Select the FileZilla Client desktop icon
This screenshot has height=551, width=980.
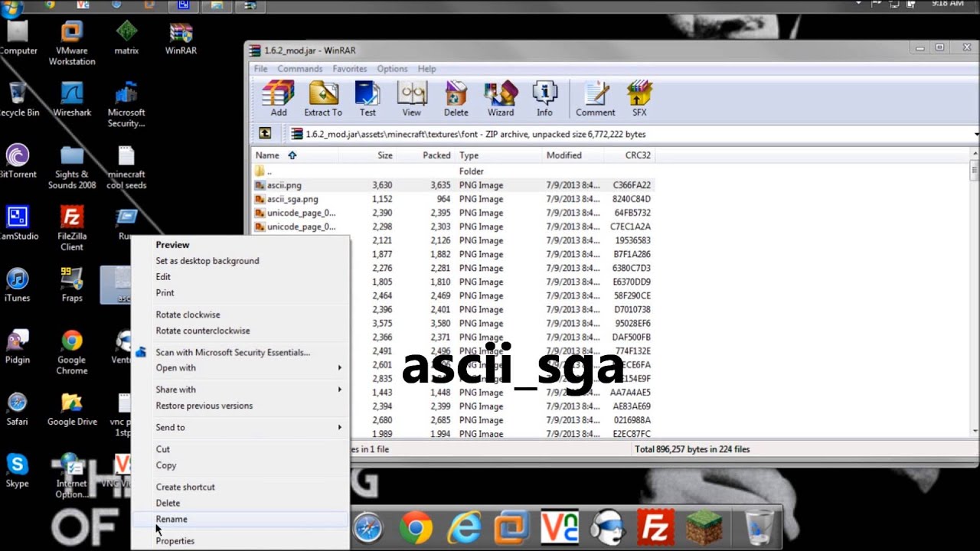[72, 228]
